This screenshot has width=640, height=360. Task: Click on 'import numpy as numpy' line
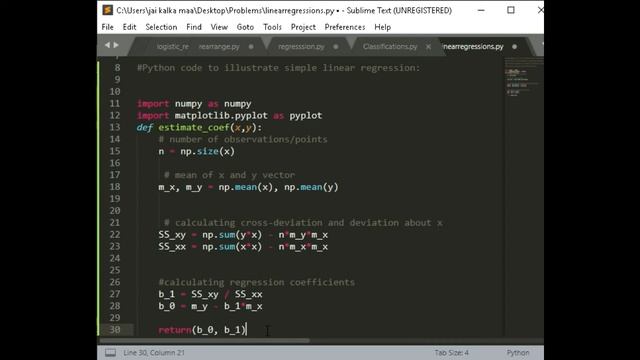pos(194,104)
